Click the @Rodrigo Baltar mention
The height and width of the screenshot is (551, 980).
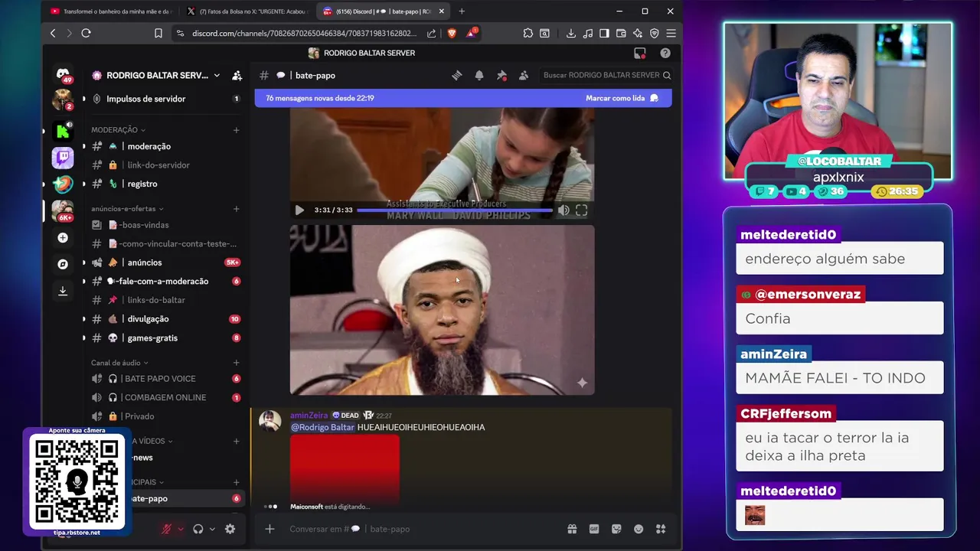[322, 427]
